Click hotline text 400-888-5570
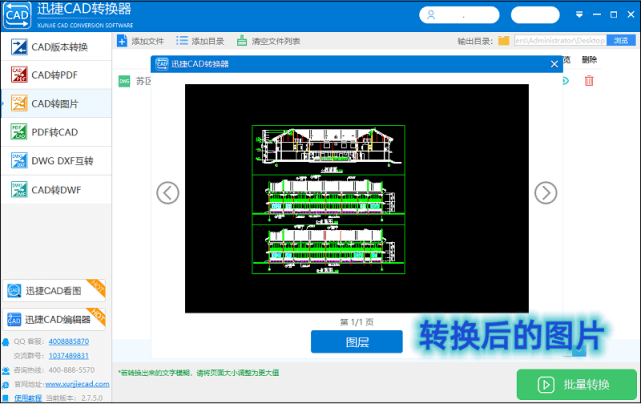The height and width of the screenshot is (404, 641). [x=72, y=370]
